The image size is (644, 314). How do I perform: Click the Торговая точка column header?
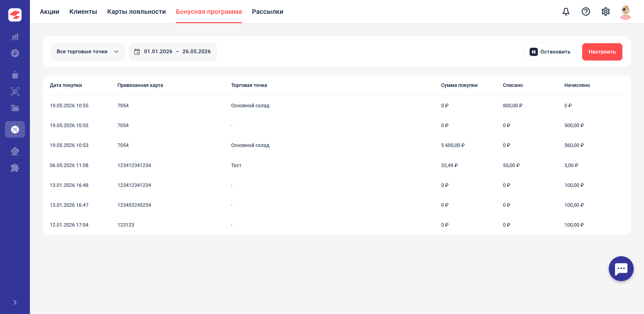249,85
